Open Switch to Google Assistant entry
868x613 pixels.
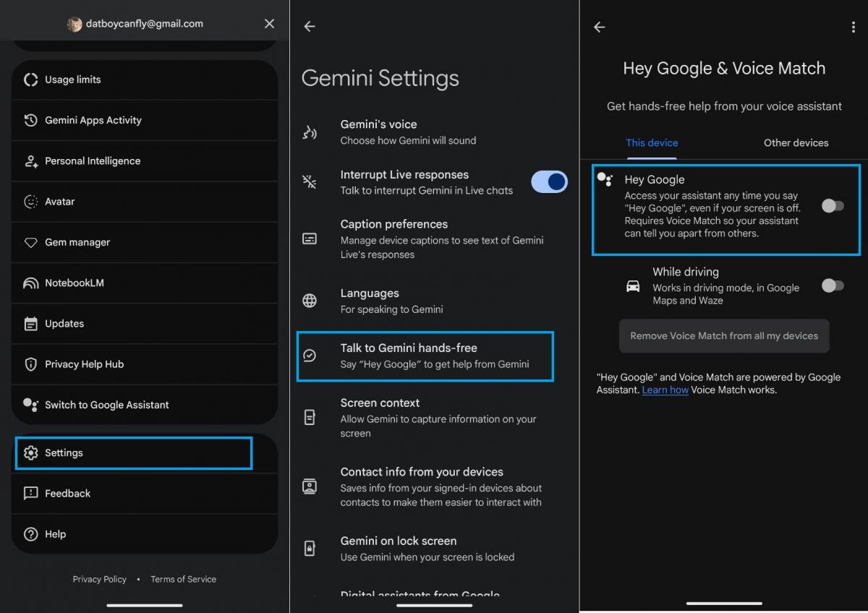point(145,405)
